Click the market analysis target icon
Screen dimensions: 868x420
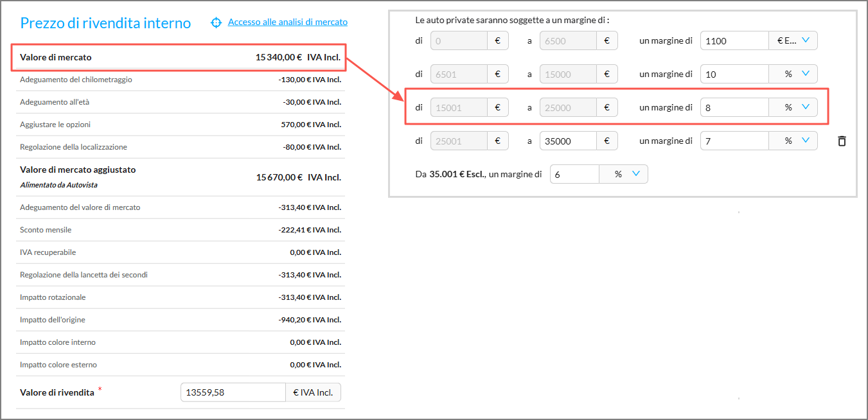pos(217,22)
